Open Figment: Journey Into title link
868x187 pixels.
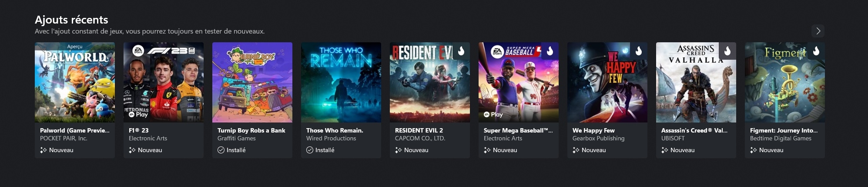784,130
